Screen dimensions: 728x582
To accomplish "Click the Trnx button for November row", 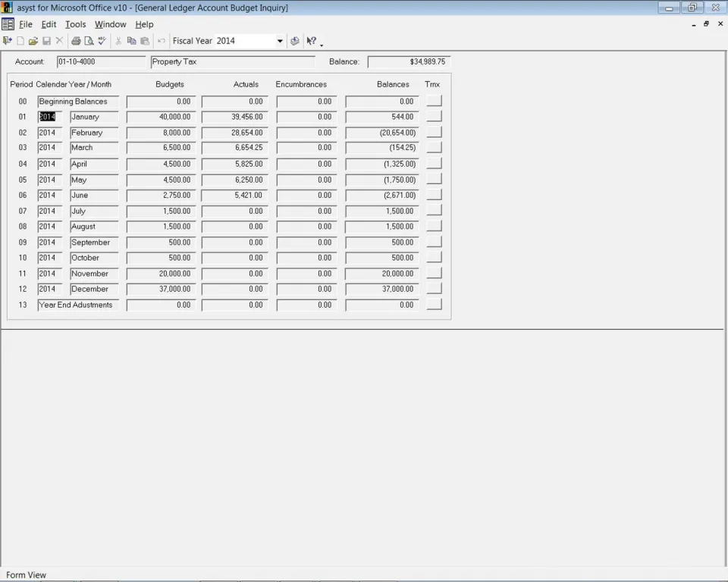I will click(434, 274).
